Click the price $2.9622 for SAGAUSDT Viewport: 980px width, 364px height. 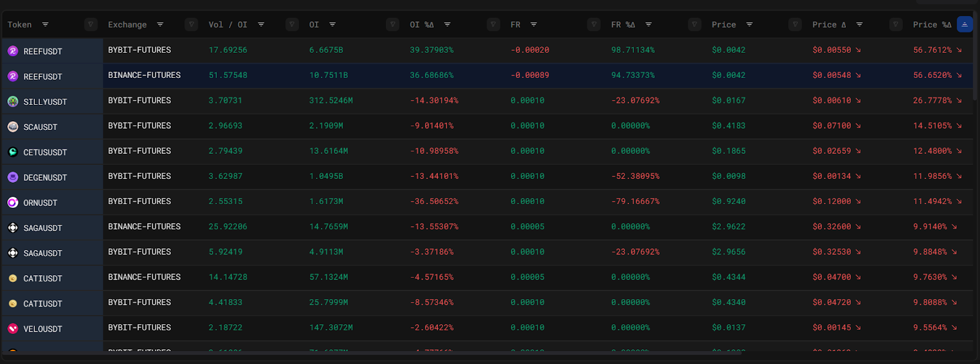[729, 227]
